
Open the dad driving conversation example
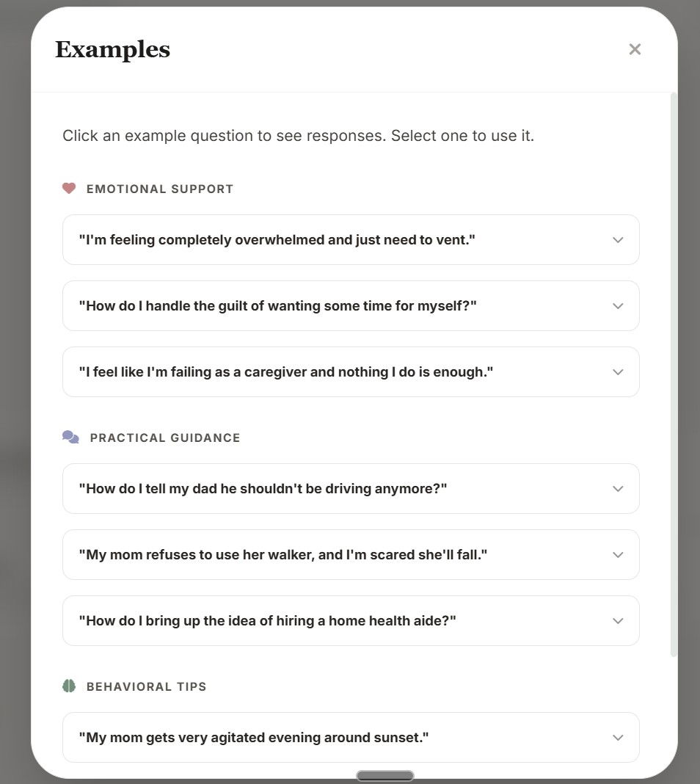tap(294, 488)
